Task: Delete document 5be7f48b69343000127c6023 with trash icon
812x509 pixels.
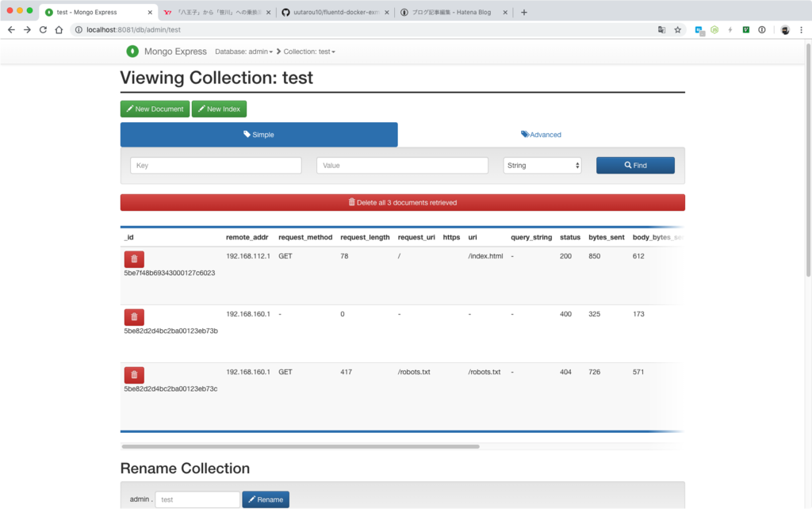Action: 134,259
